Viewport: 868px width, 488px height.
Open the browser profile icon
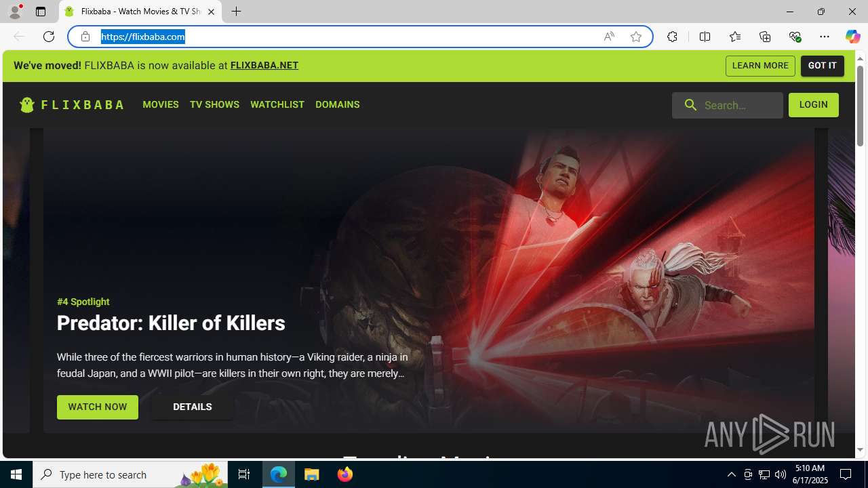pos(15,12)
